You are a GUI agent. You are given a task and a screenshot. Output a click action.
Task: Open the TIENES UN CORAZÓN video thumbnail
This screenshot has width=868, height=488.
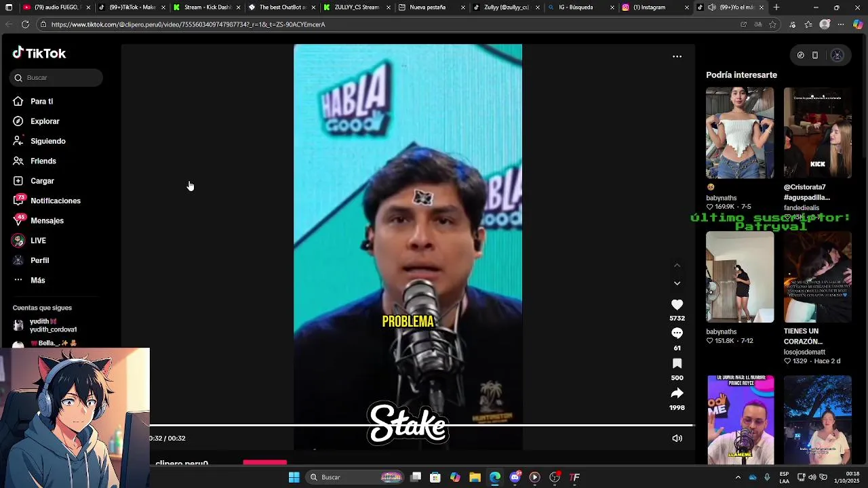(817, 277)
